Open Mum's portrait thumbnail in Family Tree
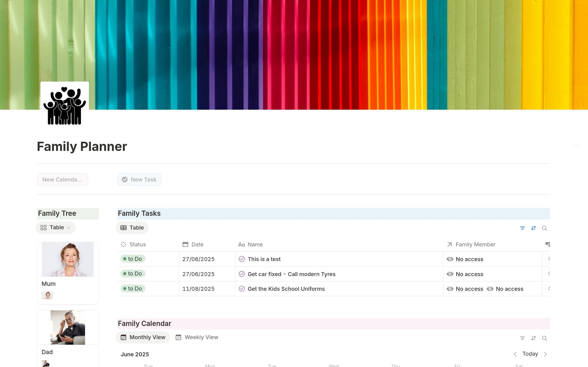 coord(47,295)
